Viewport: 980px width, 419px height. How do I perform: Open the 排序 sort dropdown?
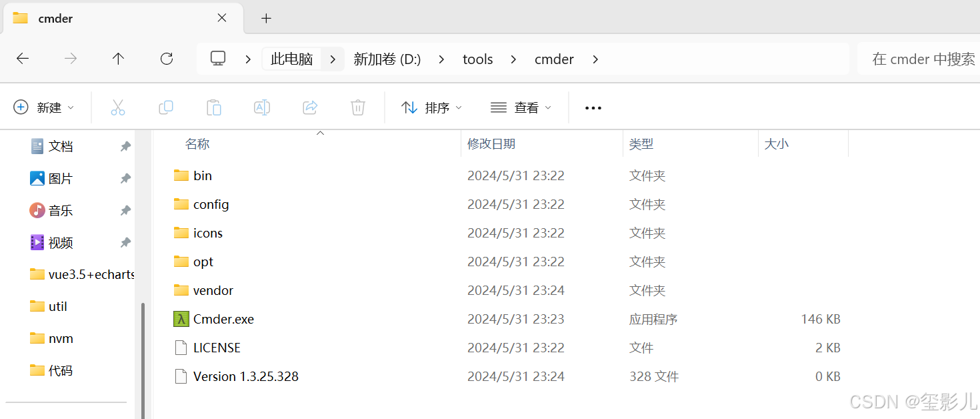[x=432, y=107]
